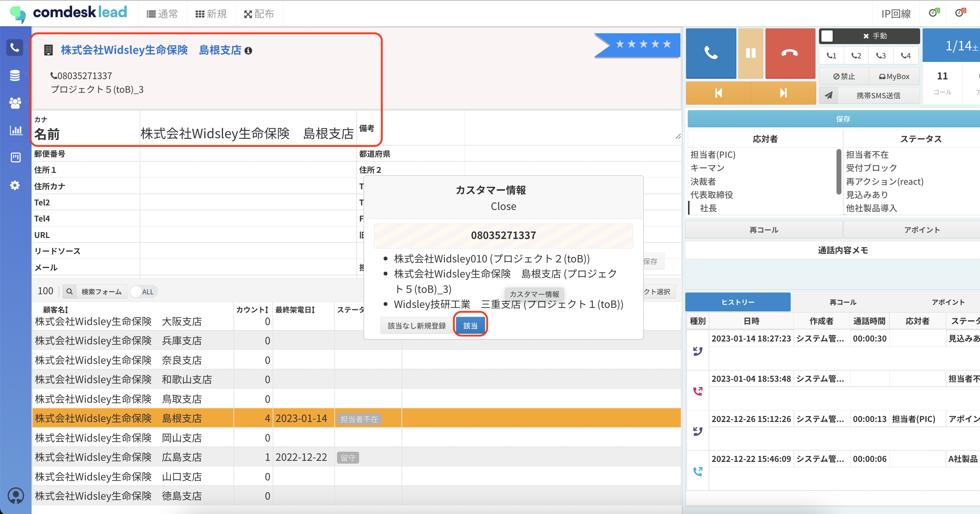Open the users group sidebar icon

pos(15,103)
